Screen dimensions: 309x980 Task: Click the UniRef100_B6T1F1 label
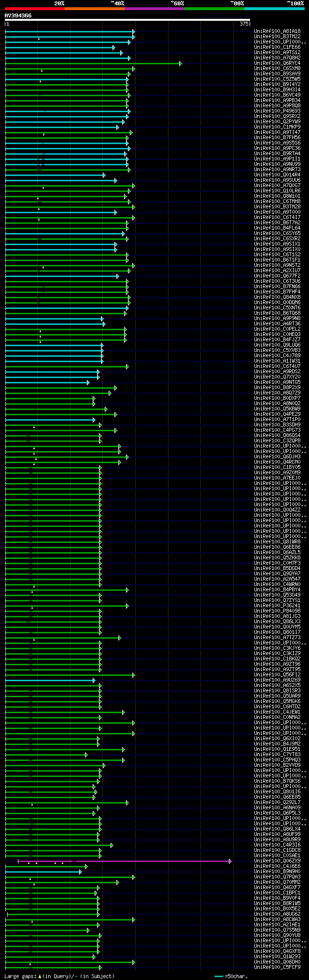pyautogui.click(x=277, y=260)
